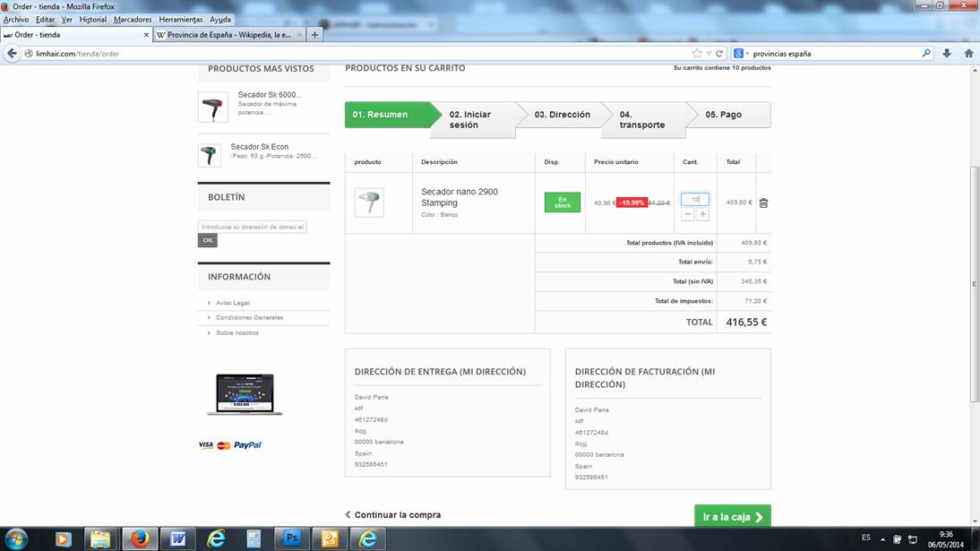
Task: Open the Ayuda menu
Action: pyautogui.click(x=220, y=20)
